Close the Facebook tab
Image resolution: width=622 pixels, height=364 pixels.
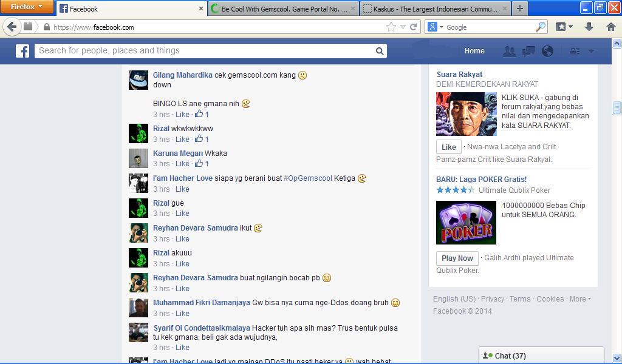pos(200,8)
